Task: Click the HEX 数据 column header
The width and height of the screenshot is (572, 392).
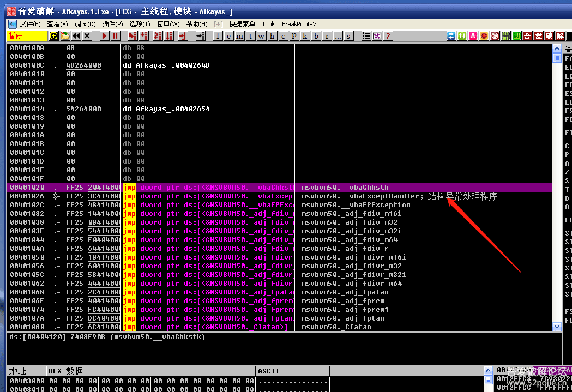Action: pyautogui.click(x=65, y=371)
